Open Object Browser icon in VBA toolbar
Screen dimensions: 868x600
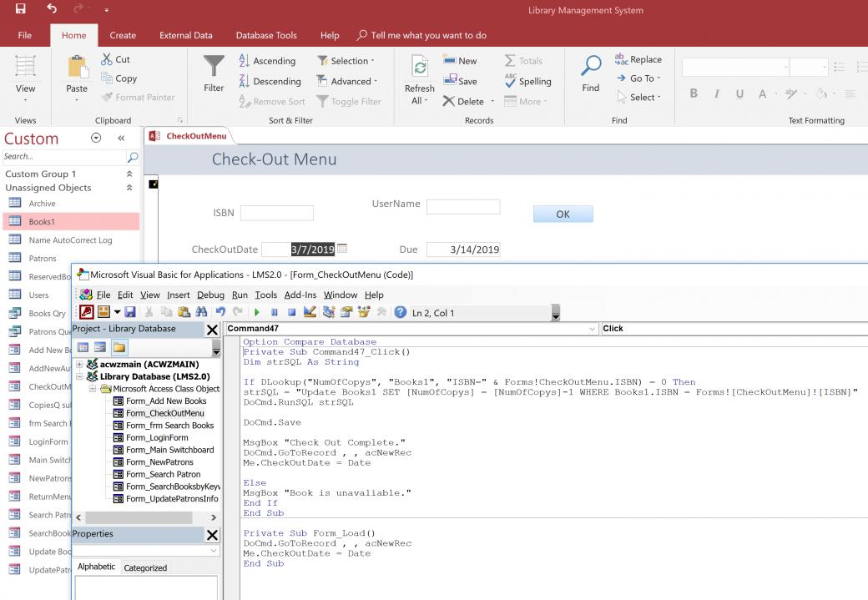364,312
